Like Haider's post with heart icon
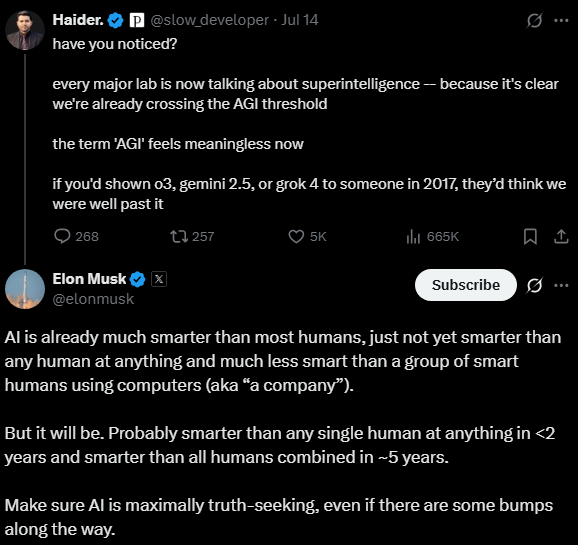Image resolution: width=578 pixels, height=545 pixels. (307, 236)
